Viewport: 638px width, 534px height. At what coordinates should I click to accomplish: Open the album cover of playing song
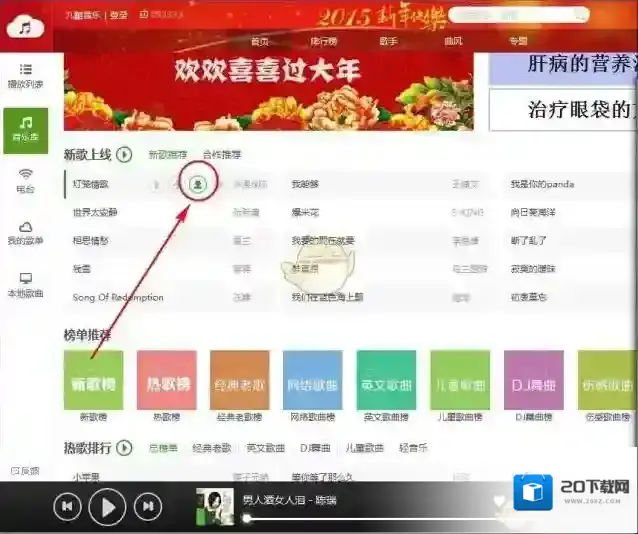(x=215, y=506)
